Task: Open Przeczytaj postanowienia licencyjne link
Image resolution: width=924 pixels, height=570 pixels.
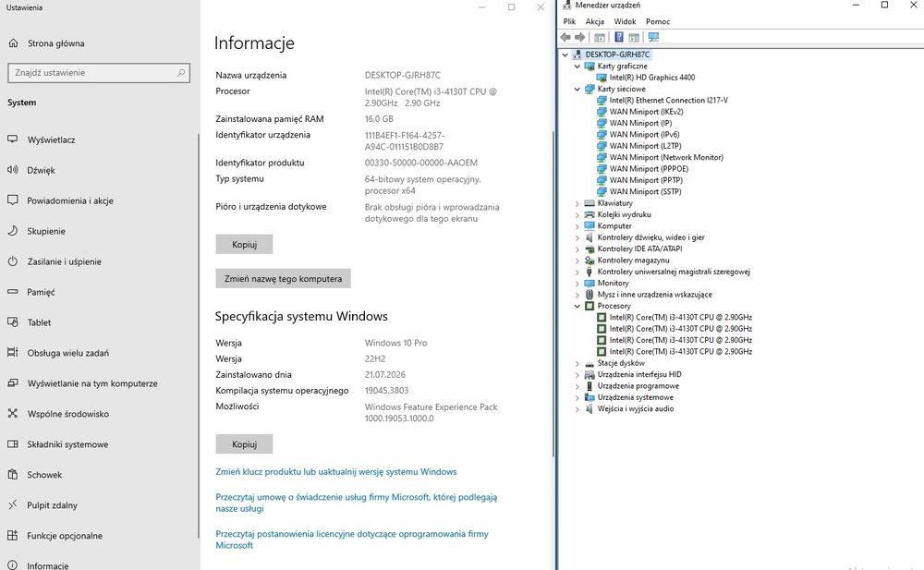Action: pos(352,540)
